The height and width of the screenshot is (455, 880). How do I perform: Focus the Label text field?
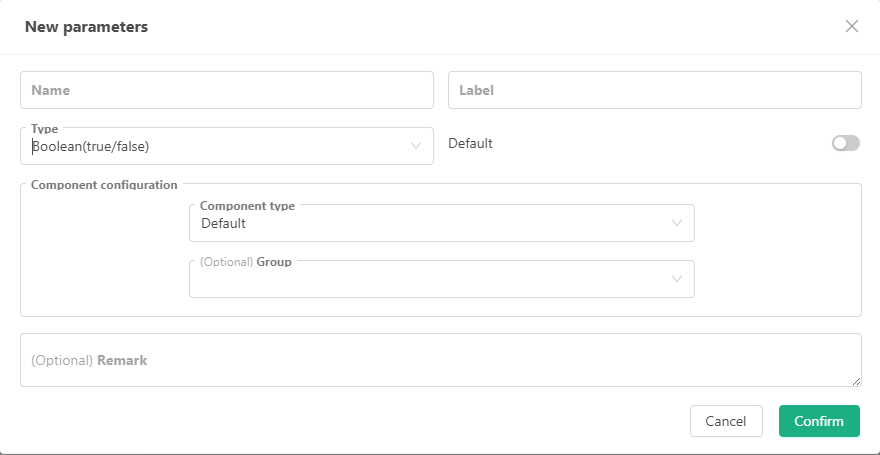(x=654, y=90)
